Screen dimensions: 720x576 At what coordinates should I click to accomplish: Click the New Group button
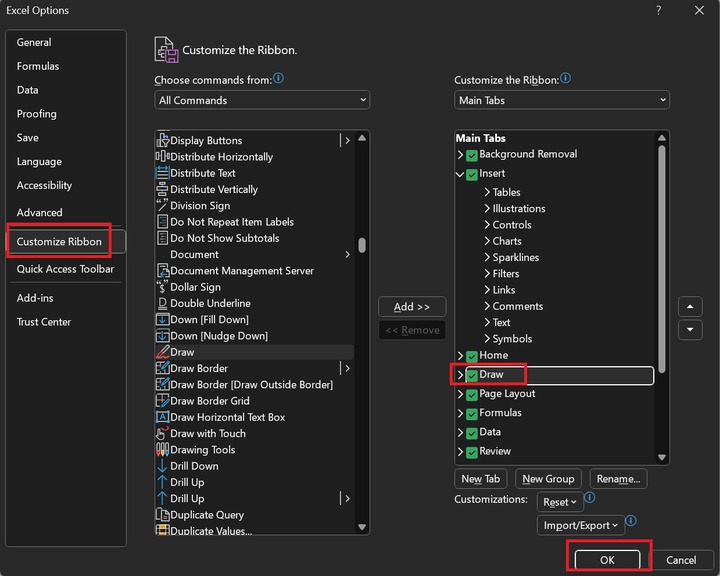tap(548, 479)
